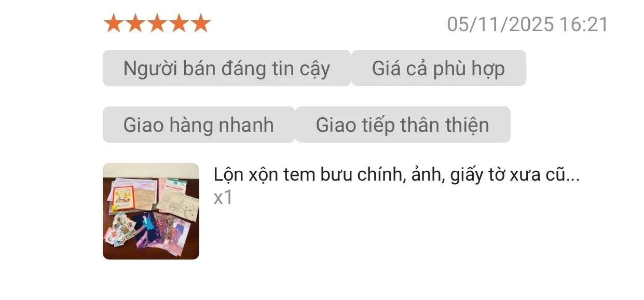Click the x1 quantity label

click(223, 198)
